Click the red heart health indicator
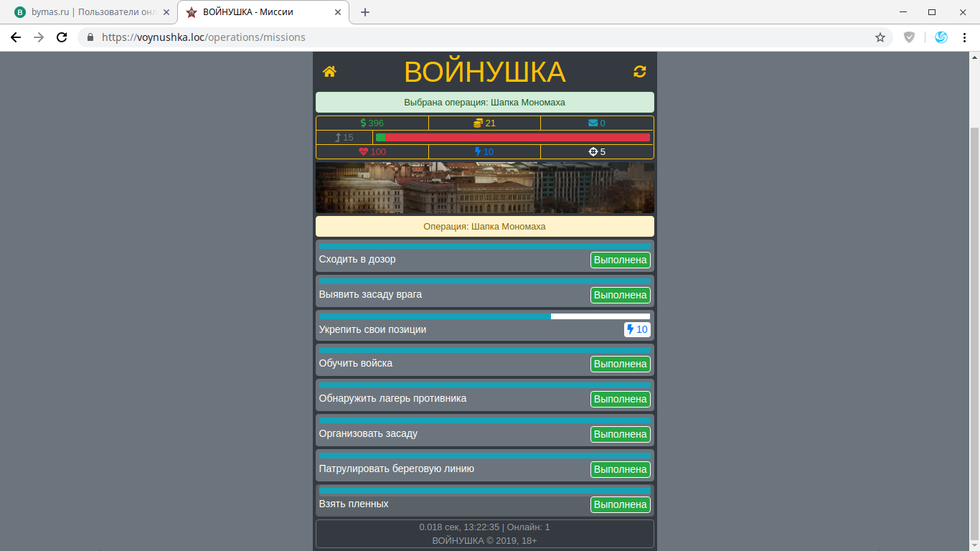 click(x=372, y=151)
